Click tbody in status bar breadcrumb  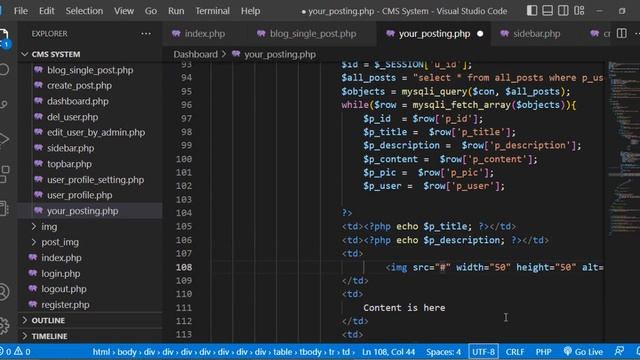coord(310,351)
